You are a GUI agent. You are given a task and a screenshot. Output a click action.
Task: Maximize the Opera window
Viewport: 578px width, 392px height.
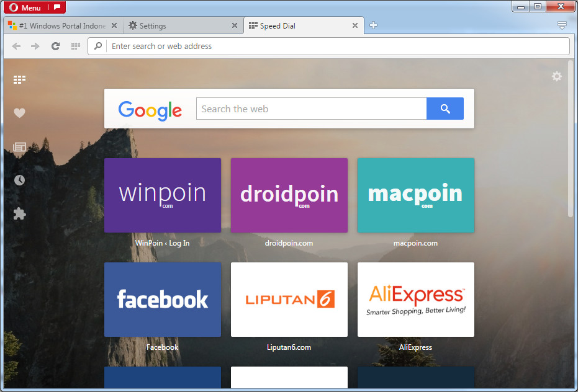click(538, 6)
